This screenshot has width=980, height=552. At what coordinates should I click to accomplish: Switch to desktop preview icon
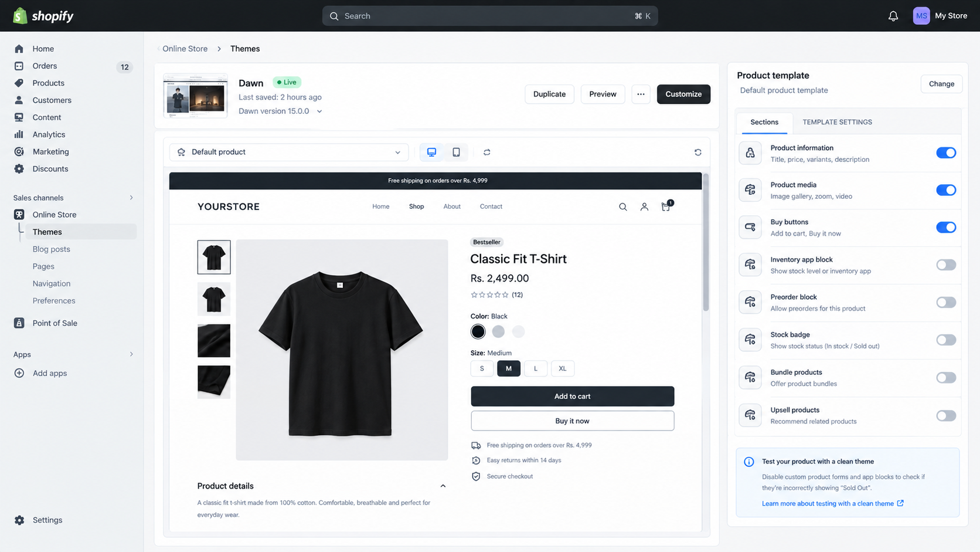(x=431, y=152)
